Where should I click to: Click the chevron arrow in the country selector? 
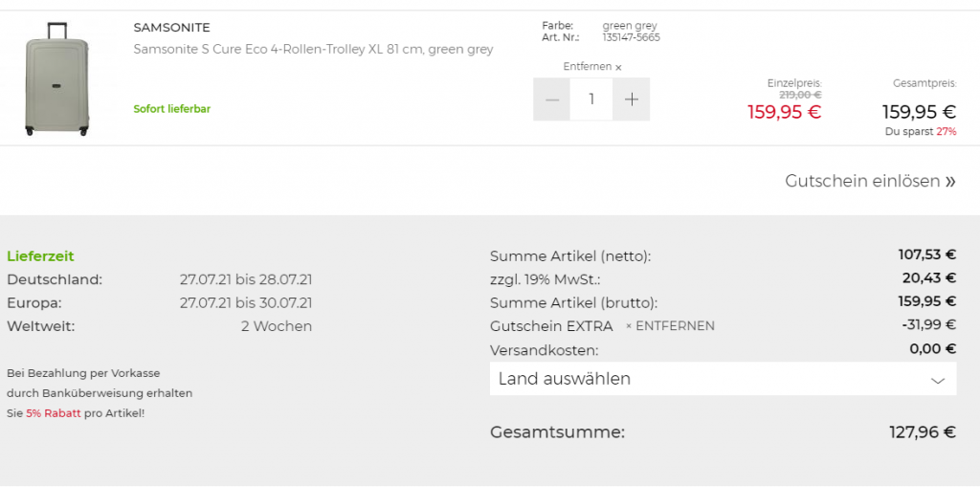coord(937,380)
